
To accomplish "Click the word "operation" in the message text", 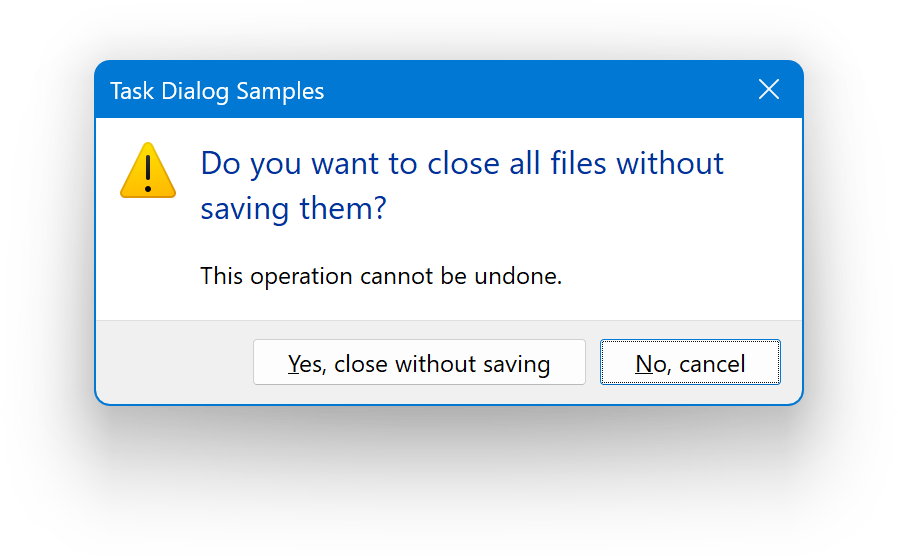I will 300,276.
